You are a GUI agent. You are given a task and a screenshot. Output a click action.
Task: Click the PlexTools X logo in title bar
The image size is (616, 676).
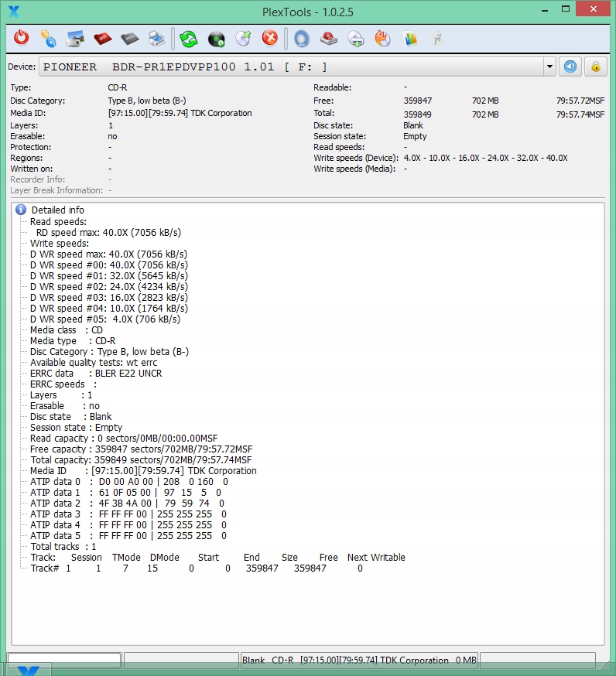tap(13, 11)
